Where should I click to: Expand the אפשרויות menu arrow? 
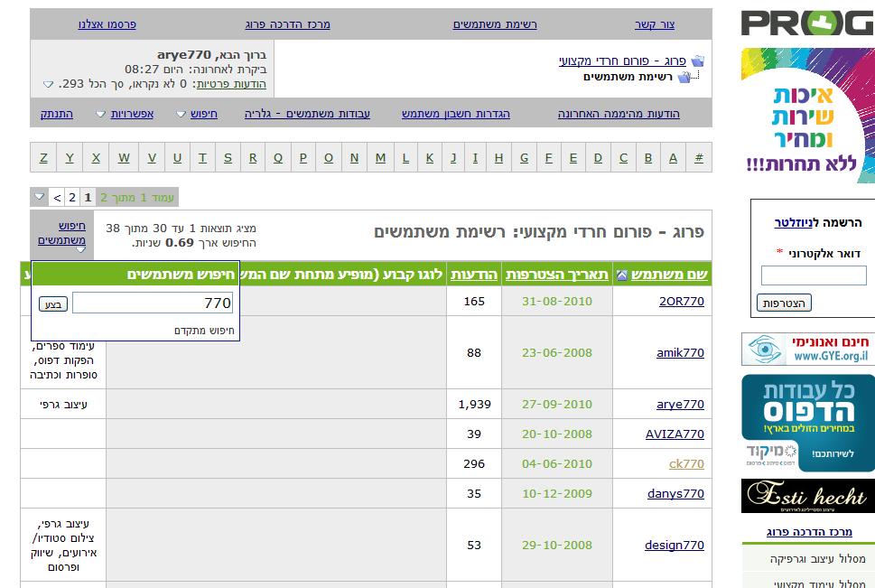(100, 114)
